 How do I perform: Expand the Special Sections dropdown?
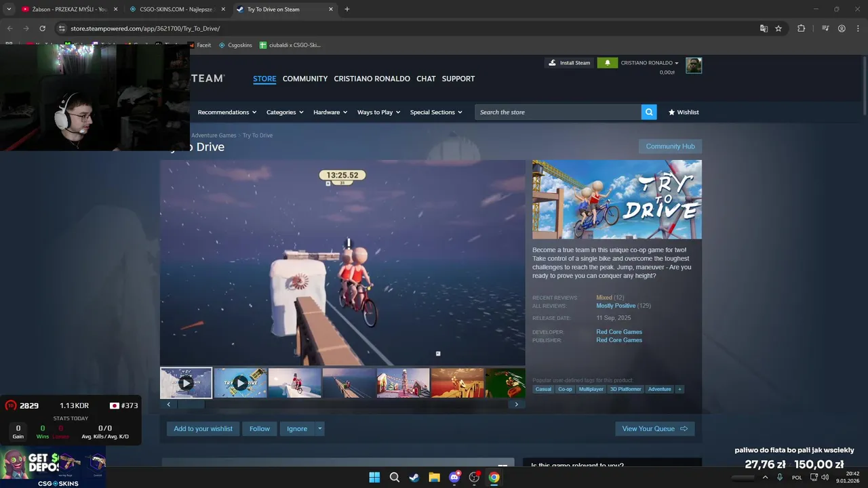coord(436,113)
